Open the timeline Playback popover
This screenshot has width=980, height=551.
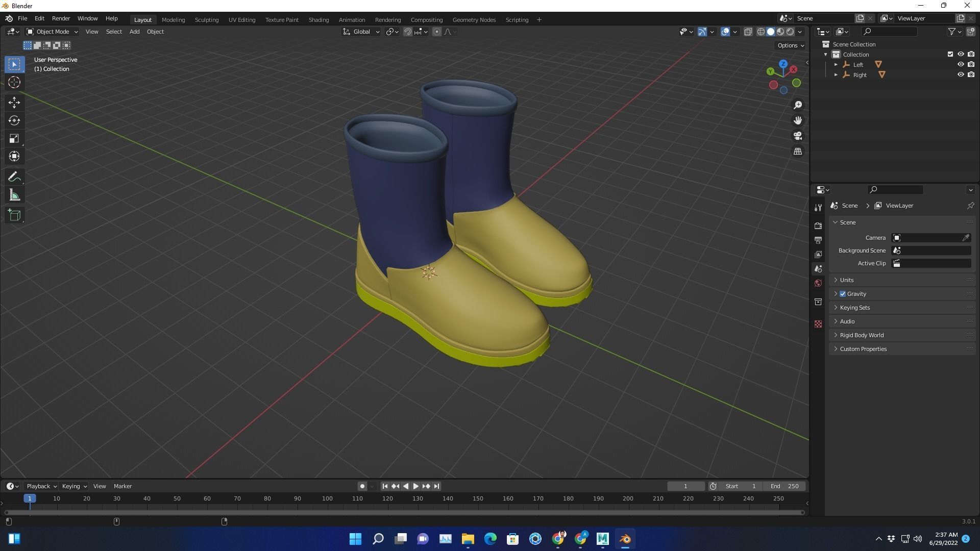tap(41, 486)
